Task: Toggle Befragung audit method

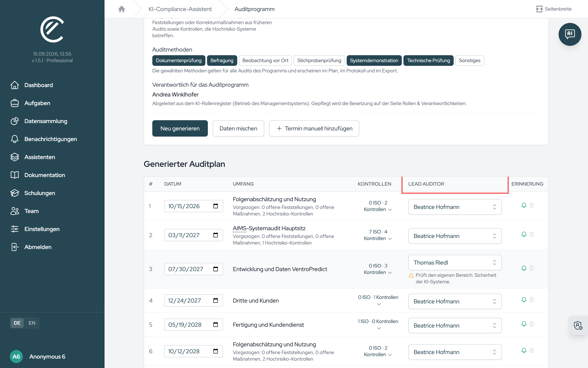Action: pyautogui.click(x=222, y=60)
